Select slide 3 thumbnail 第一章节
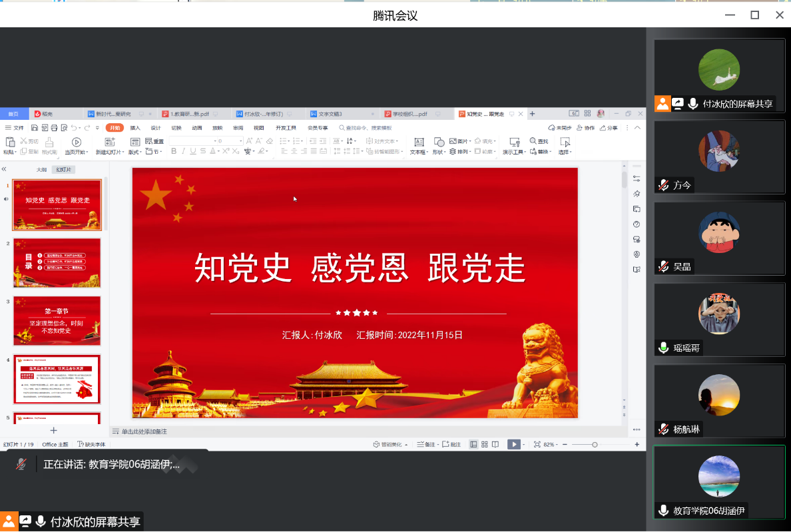 [x=57, y=321]
